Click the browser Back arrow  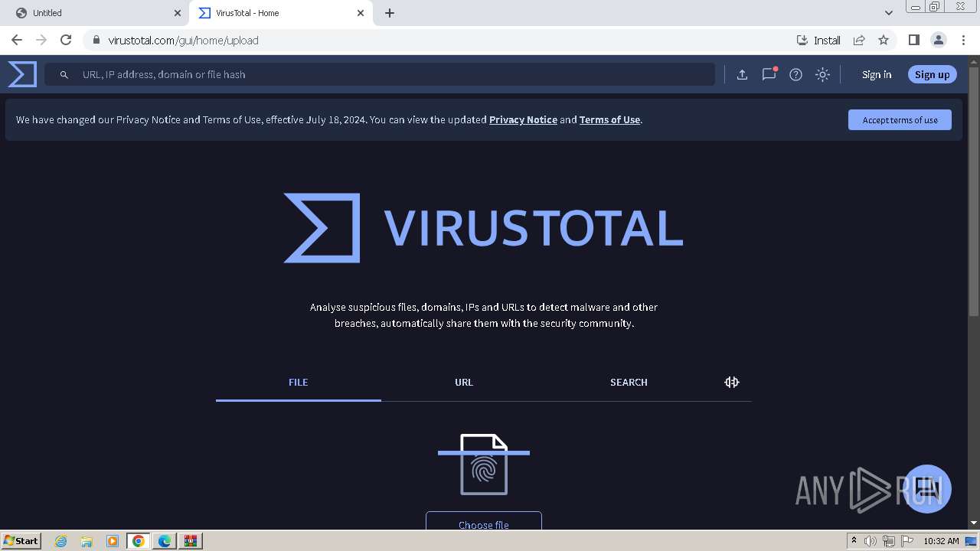pos(17,40)
